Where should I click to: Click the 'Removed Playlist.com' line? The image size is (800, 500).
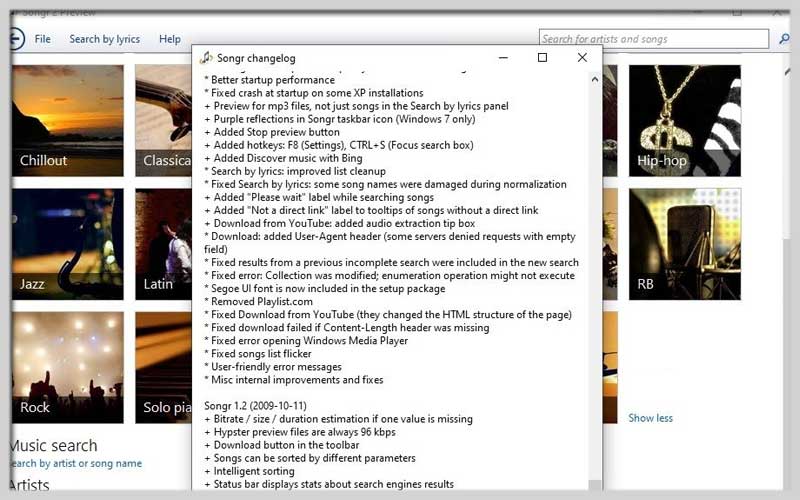pos(258,302)
